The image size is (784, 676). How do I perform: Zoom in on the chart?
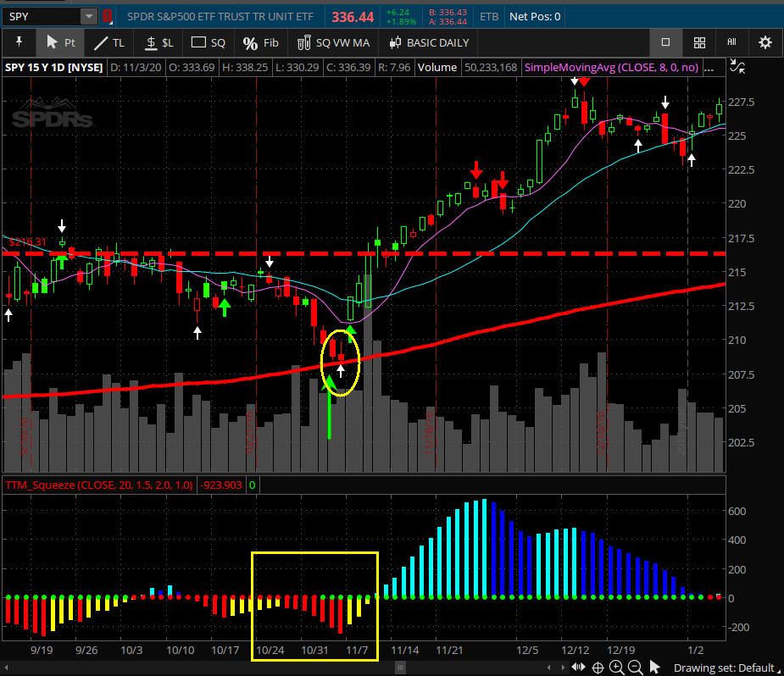point(616,668)
